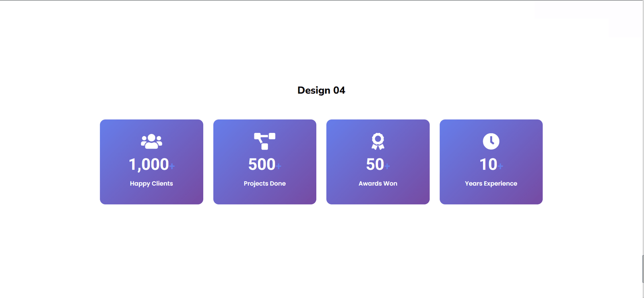Click the Awards Won ribbon icon

(x=378, y=141)
